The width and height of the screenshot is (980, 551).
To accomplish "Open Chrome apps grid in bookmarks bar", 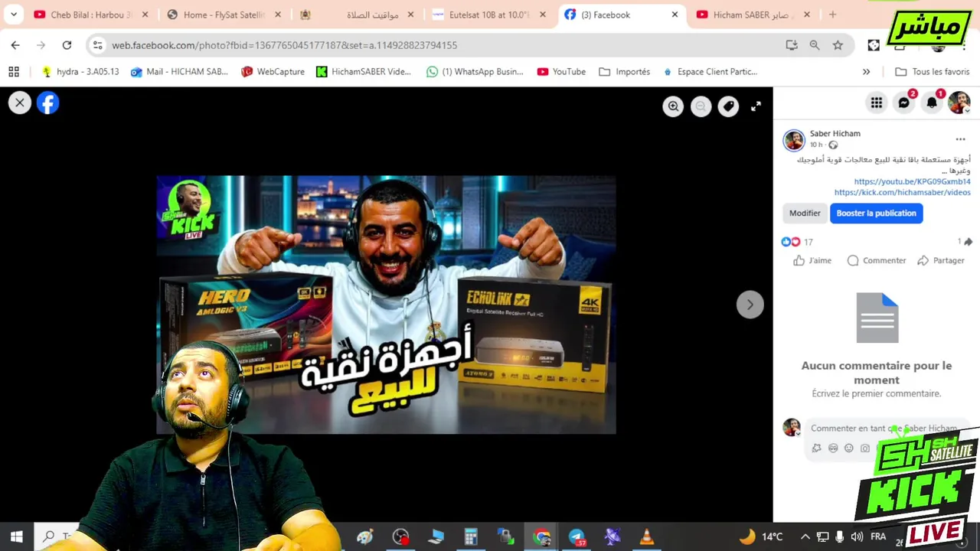I will pyautogui.click(x=14, y=71).
